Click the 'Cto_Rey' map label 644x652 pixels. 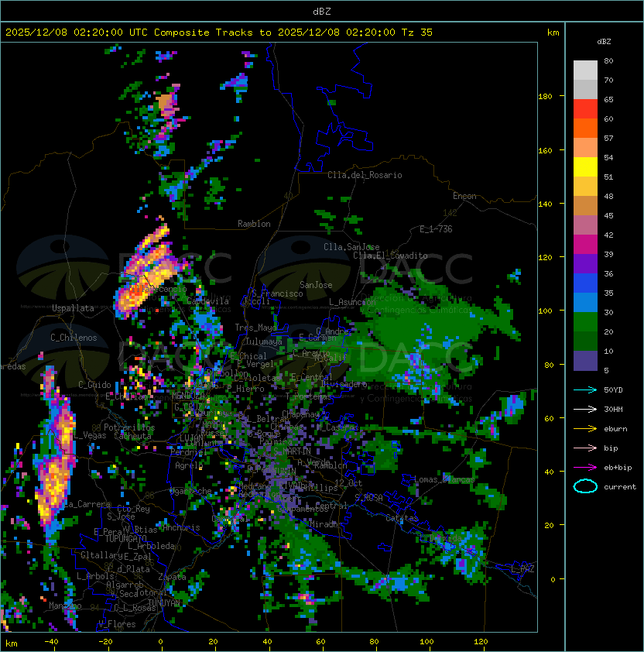133,509
